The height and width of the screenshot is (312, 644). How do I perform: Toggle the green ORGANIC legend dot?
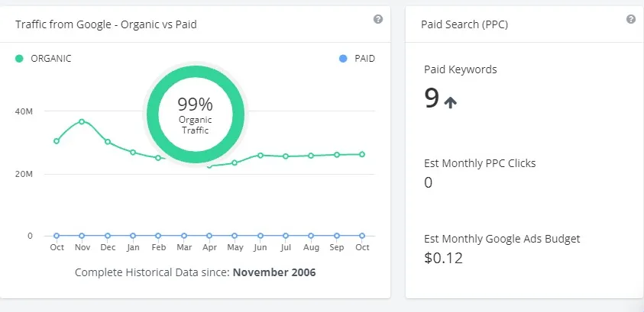[x=19, y=59]
